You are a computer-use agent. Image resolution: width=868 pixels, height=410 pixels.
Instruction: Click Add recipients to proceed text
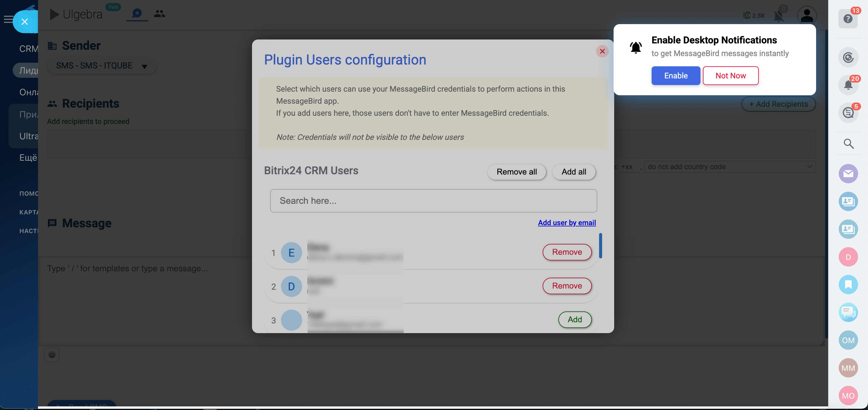click(x=88, y=121)
